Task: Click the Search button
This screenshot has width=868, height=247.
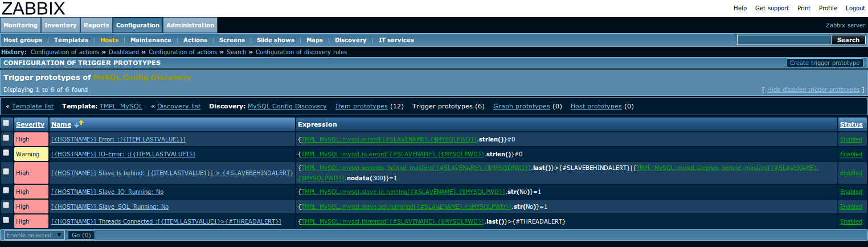Action: [x=848, y=40]
